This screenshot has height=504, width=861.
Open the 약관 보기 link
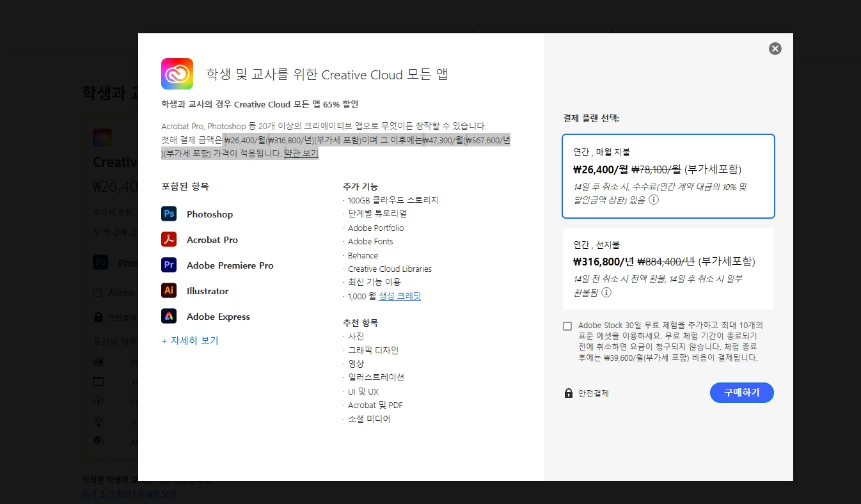tap(301, 154)
